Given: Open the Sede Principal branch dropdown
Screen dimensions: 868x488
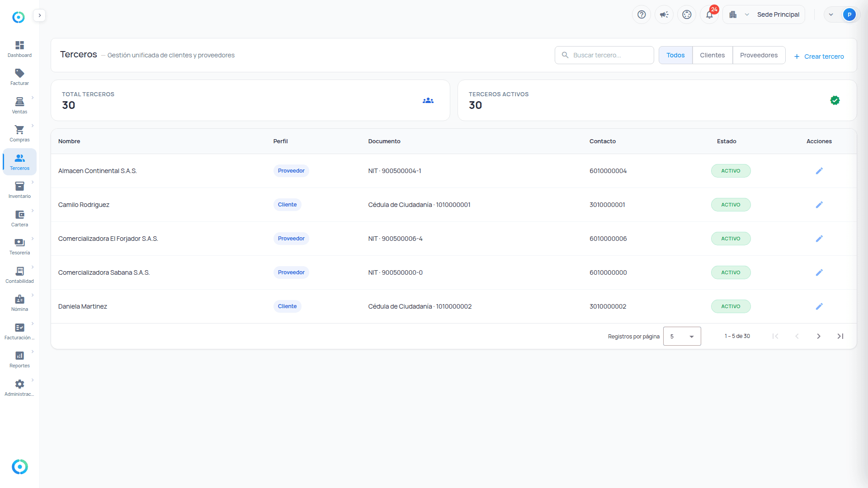Looking at the screenshot, I should [x=764, y=14].
